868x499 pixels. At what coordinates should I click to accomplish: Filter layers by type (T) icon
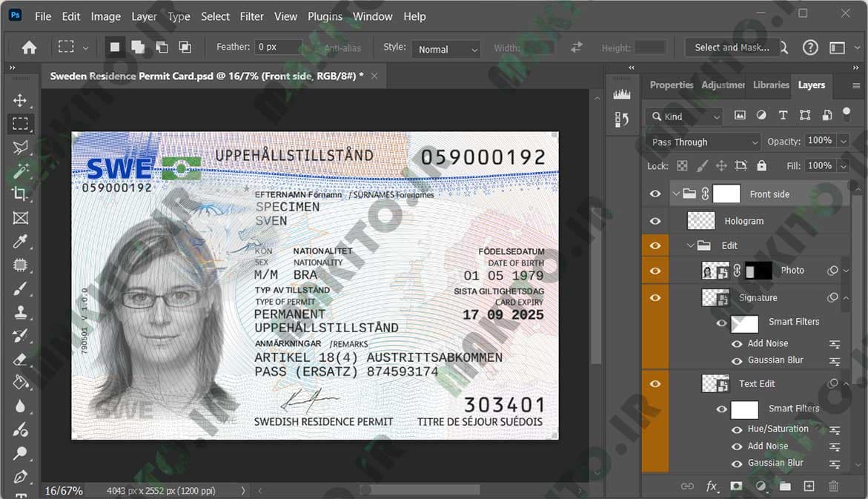(783, 115)
